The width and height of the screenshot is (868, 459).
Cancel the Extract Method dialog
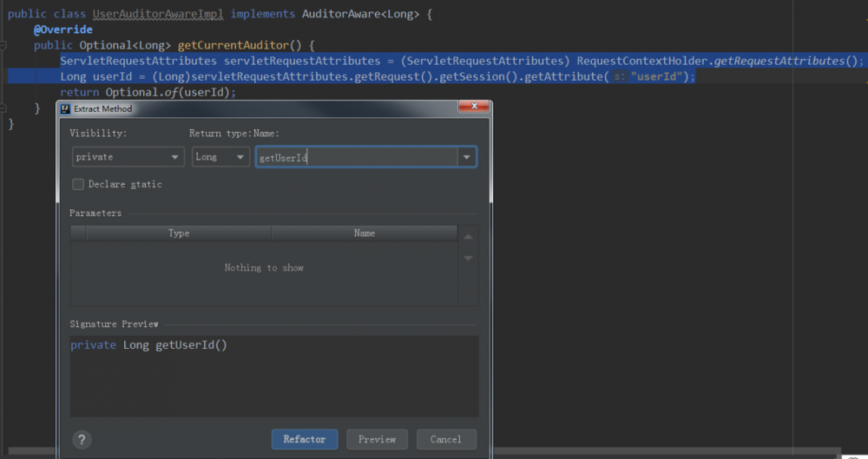[445, 439]
